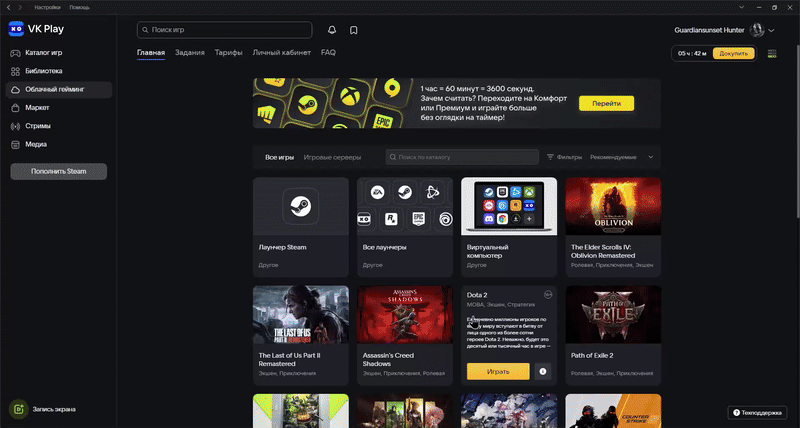800x428 pixels.
Task: Open Стримы in sidebar
Action: tap(59, 126)
